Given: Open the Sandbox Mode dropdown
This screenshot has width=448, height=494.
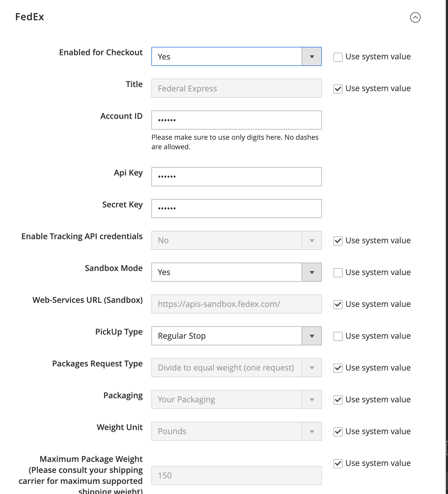Looking at the screenshot, I should (236, 272).
